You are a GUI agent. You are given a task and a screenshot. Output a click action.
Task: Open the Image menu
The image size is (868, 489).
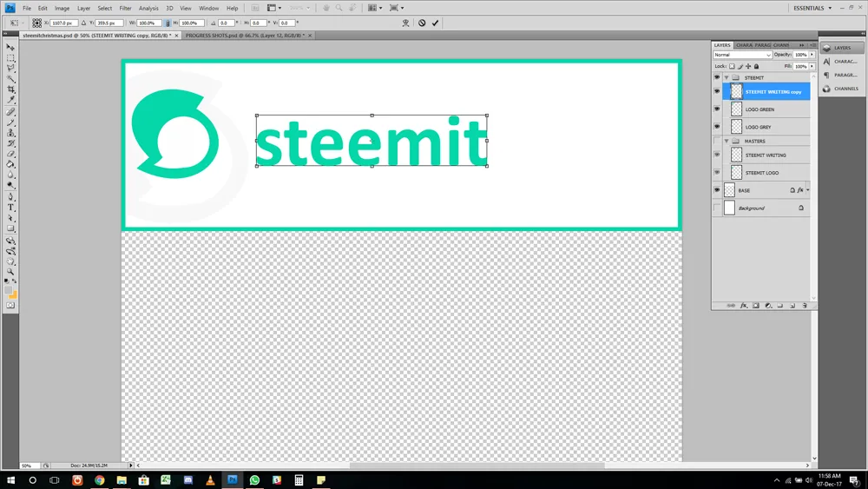tap(62, 9)
